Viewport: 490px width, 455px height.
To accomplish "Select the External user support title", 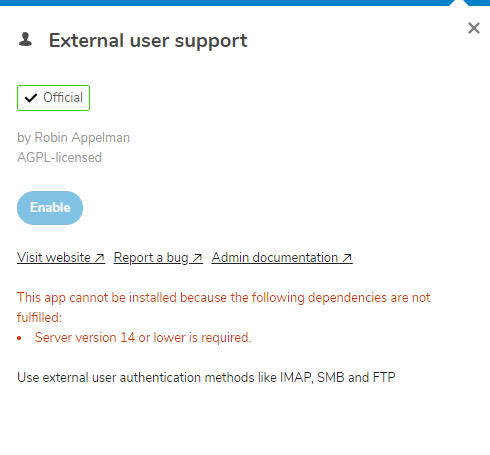I will tap(148, 41).
